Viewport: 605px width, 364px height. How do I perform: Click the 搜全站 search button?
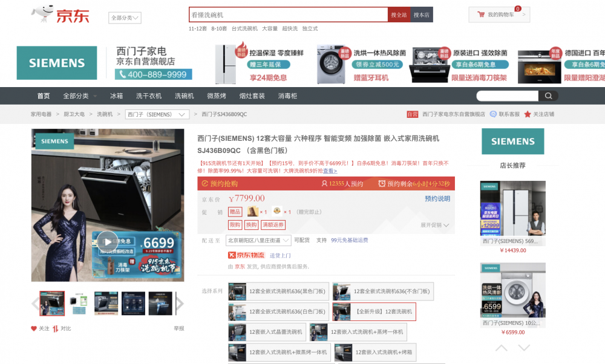[x=399, y=15]
